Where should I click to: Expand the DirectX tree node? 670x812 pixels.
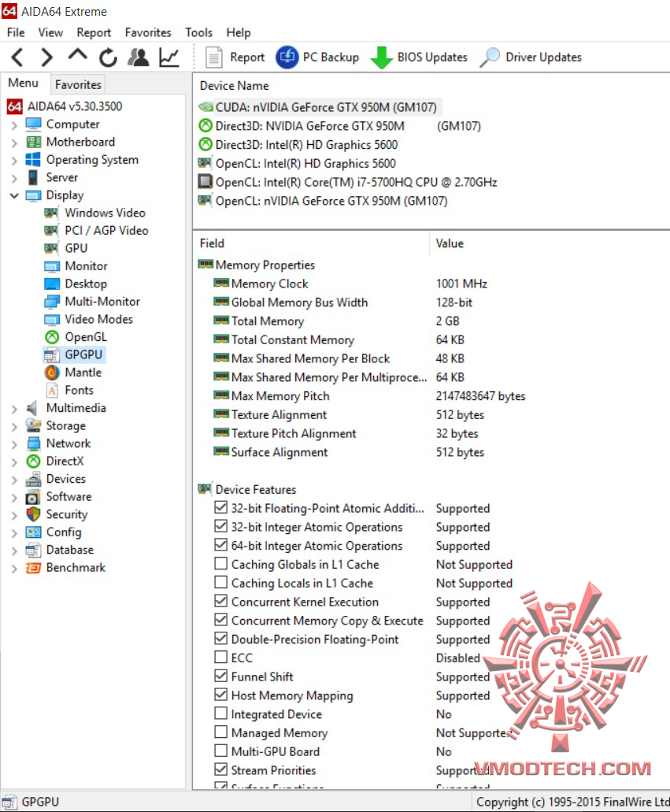(x=14, y=462)
